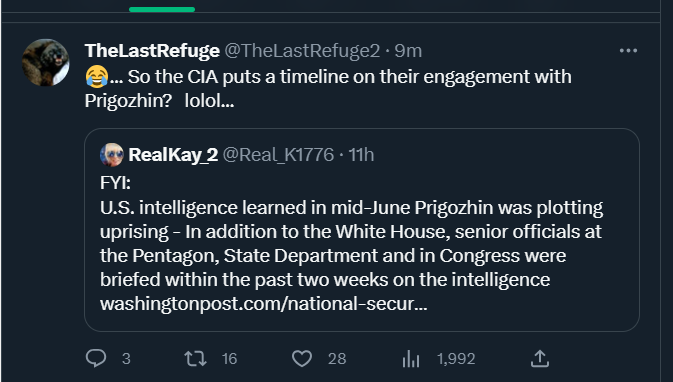Image resolution: width=673 pixels, height=382 pixels.
Task: Select the active tab with green underline
Action: [162, 9]
